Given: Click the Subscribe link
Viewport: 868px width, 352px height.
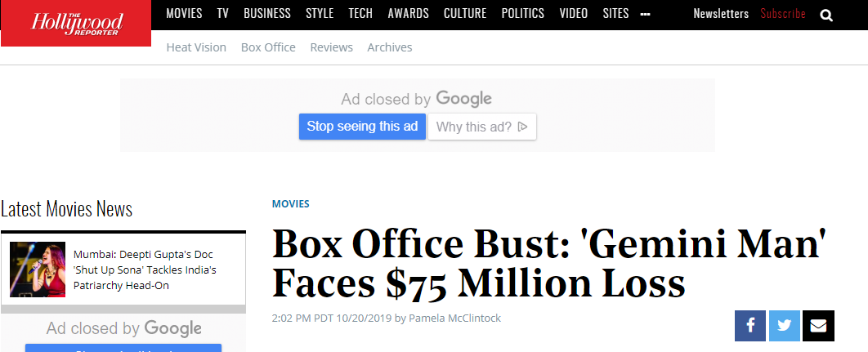Looking at the screenshot, I should click(783, 14).
